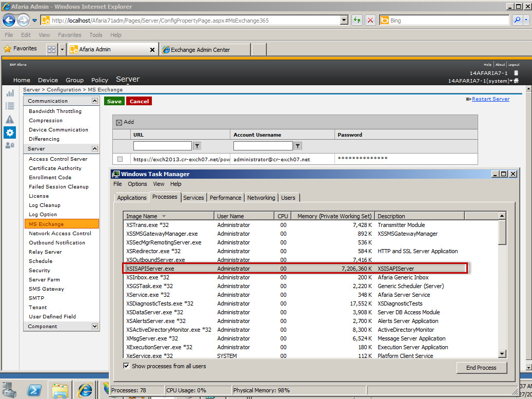
Task: Open the browser Favorites menu
Action: point(70,35)
